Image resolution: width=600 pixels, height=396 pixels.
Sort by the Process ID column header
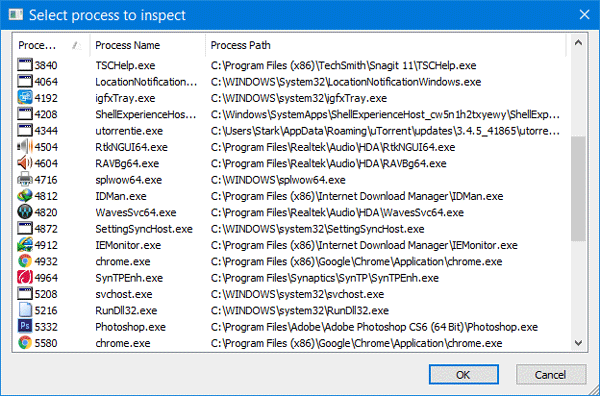click(51, 45)
